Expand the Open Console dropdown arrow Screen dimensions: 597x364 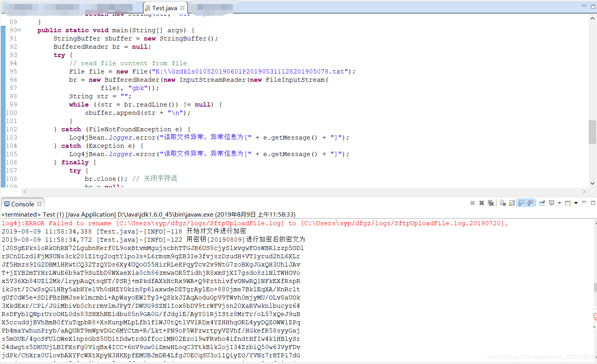(576, 203)
